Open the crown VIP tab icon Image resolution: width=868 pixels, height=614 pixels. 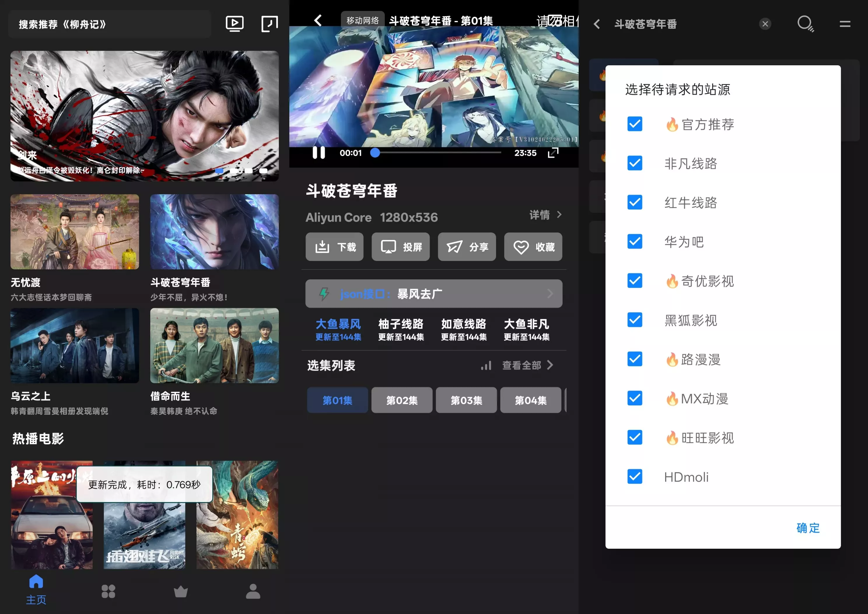[x=181, y=591]
